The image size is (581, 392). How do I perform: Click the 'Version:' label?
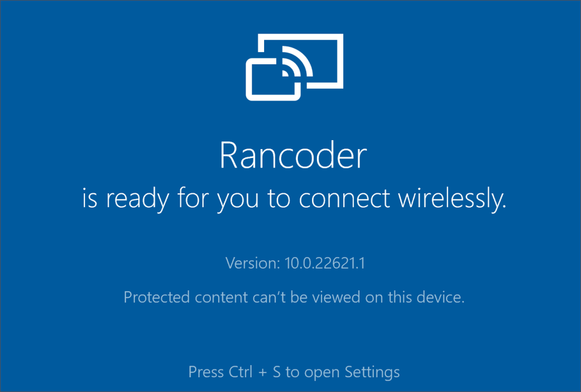[x=251, y=263]
